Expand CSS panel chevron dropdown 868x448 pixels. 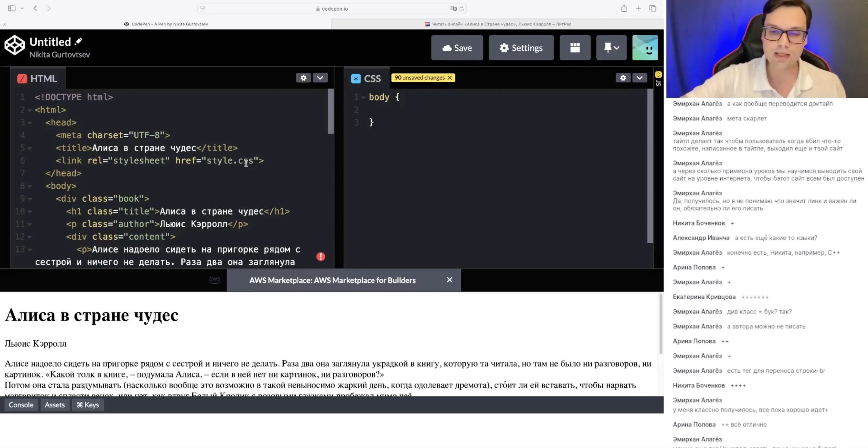pos(639,78)
